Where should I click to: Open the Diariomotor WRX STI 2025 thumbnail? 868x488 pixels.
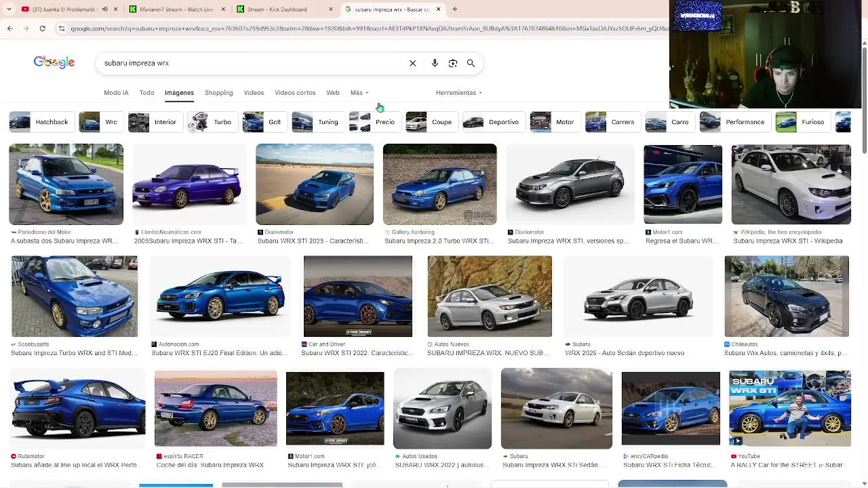click(315, 184)
